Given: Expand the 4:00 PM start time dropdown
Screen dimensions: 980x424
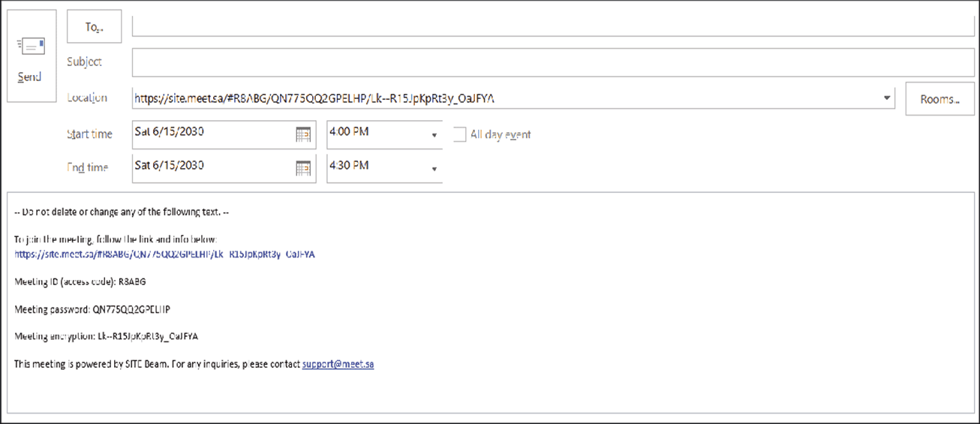Looking at the screenshot, I should pos(434,136).
